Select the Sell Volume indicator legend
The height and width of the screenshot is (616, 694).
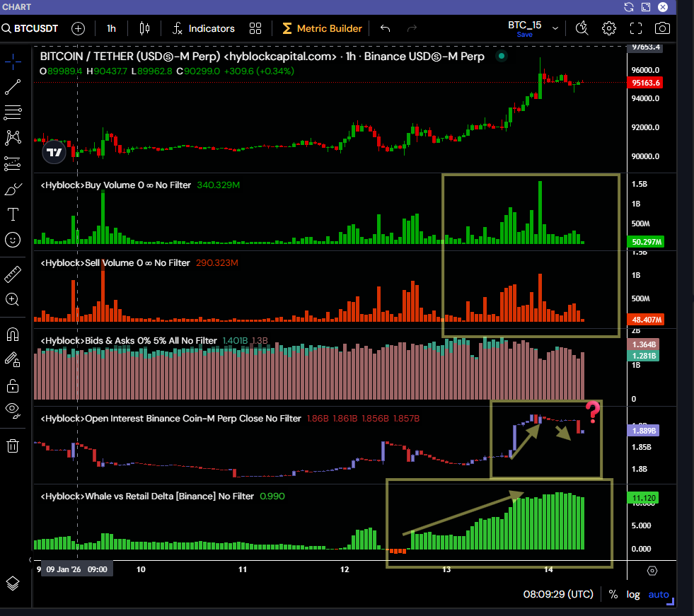pyautogui.click(x=115, y=263)
